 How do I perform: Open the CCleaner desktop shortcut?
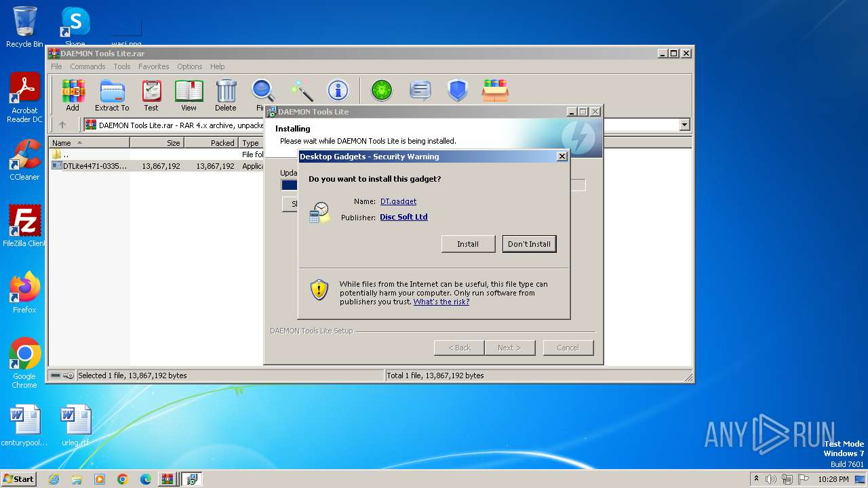pyautogui.click(x=24, y=160)
